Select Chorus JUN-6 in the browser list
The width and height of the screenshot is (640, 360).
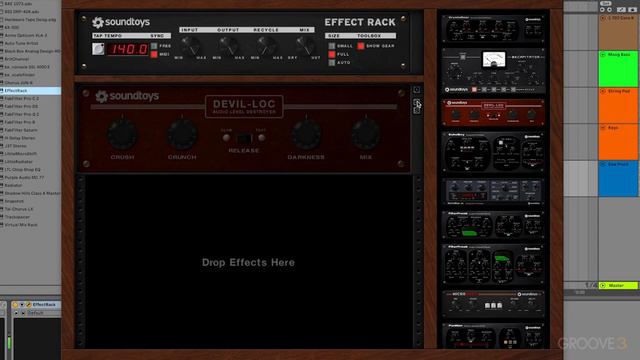click(31, 83)
